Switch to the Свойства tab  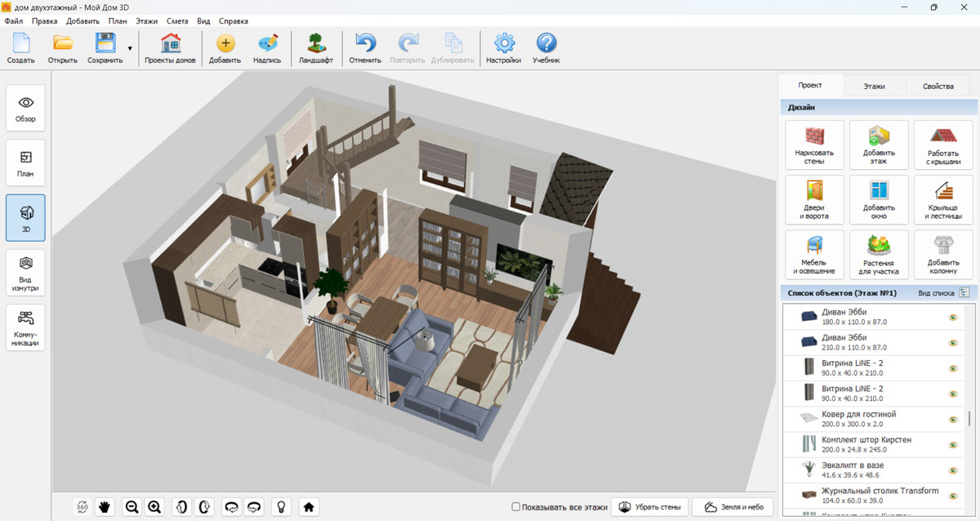(x=938, y=86)
